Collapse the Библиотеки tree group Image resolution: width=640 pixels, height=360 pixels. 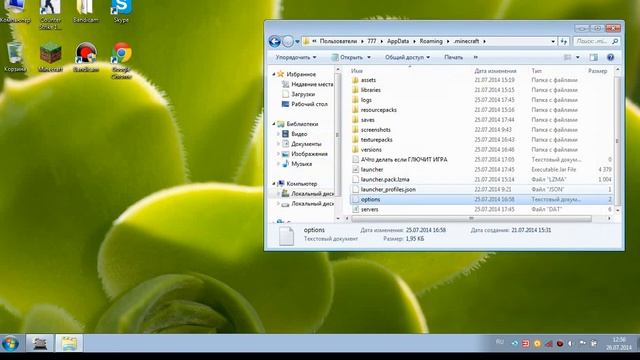274,124
